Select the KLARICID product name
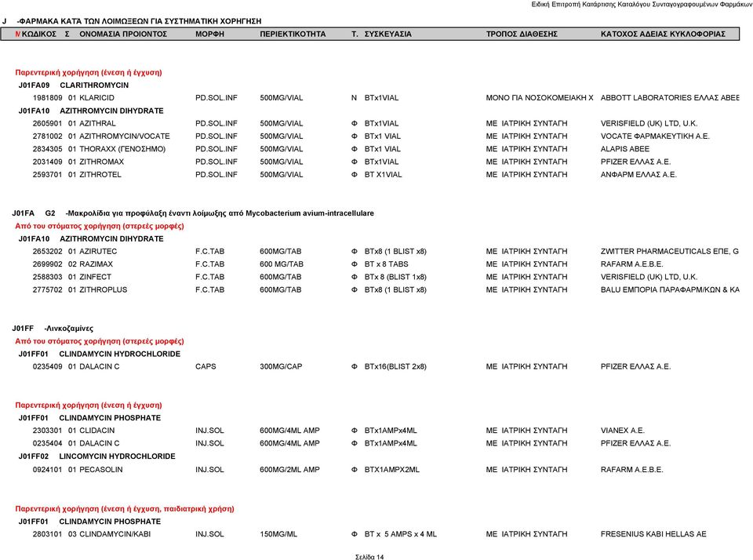Screen dimensions: 753x560 tap(97, 98)
